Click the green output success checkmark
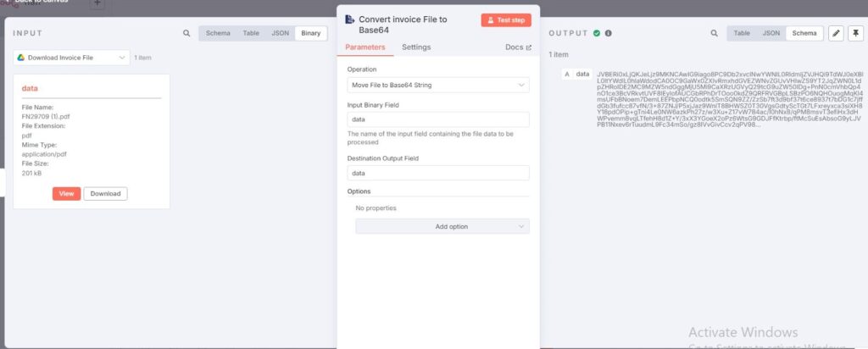The image size is (868, 349). (x=597, y=33)
